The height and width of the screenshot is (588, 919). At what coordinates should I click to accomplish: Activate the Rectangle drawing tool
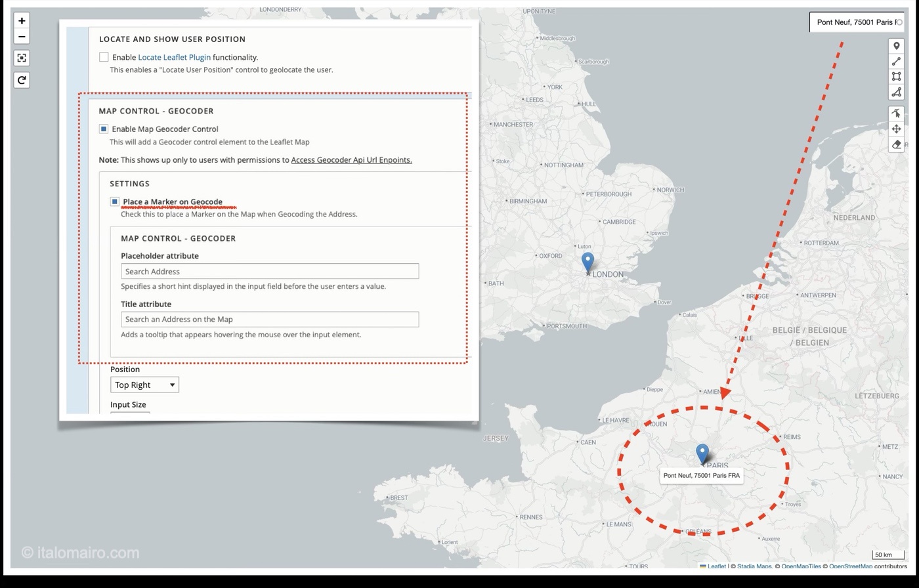[x=896, y=76]
